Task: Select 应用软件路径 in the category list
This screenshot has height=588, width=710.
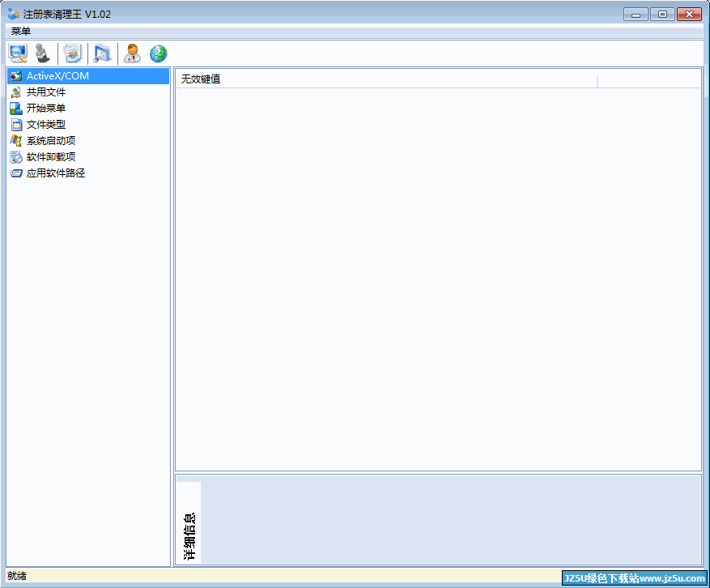Action: click(x=88, y=173)
